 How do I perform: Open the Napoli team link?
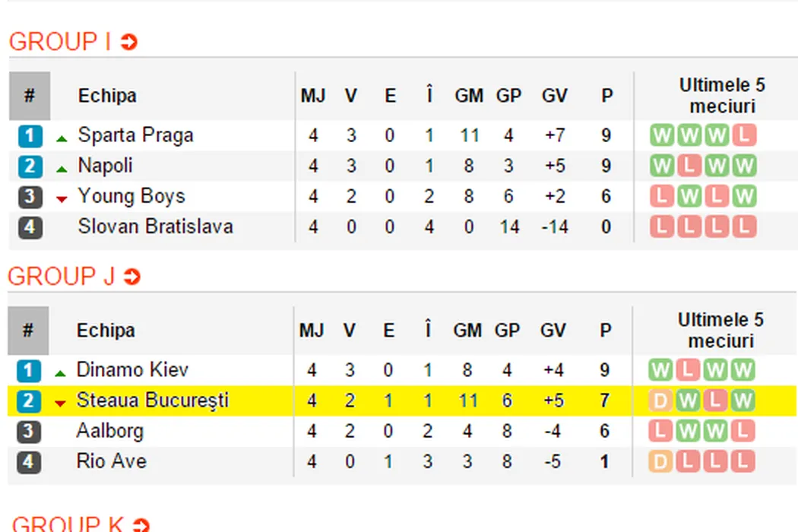[106, 166]
